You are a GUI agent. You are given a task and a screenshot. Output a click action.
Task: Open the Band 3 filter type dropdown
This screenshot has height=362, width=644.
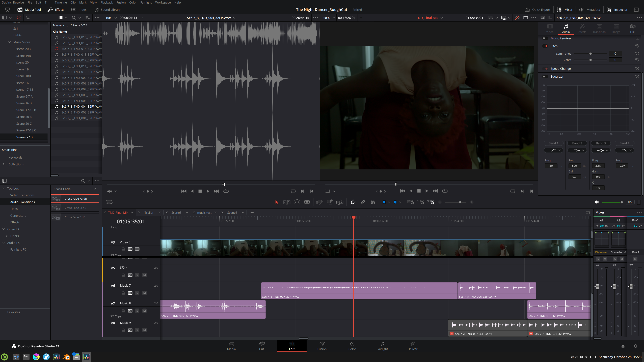(601, 150)
